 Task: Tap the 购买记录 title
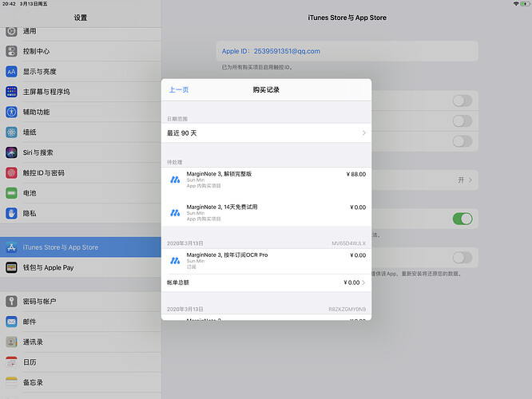coord(266,90)
